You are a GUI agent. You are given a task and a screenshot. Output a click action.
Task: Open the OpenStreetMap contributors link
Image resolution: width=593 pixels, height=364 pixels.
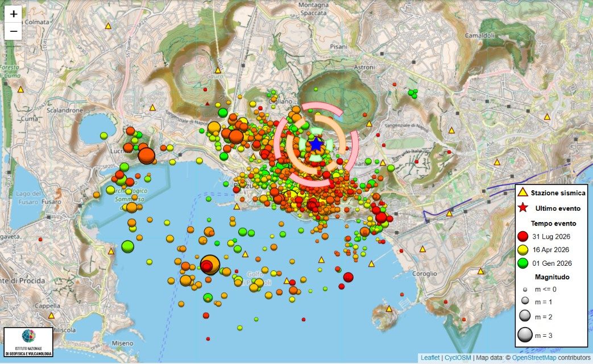534,358
